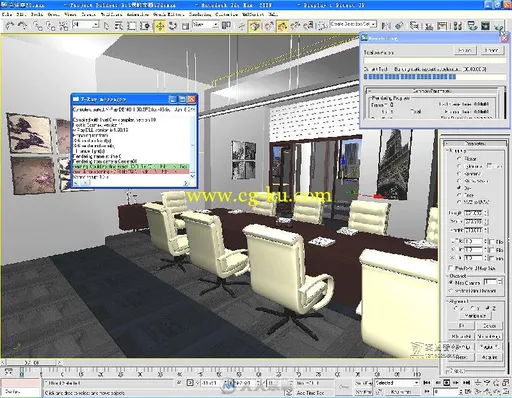This screenshot has height=398, width=512.
Task: Open the Modifiers menu
Action: coord(111,15)
